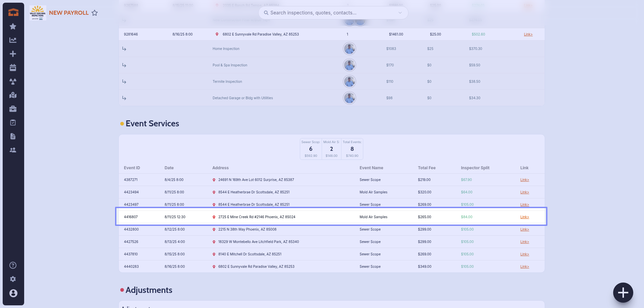Open the settings gear icon in sidebar
The width and height of the screenshot is (644, 308).
(13, 279)
